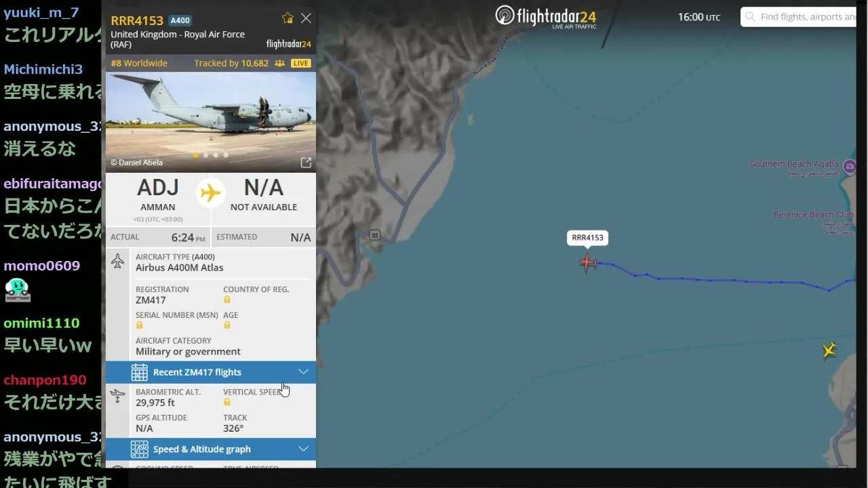Show the third aircraft photo via dot

[x=216, y=155]
